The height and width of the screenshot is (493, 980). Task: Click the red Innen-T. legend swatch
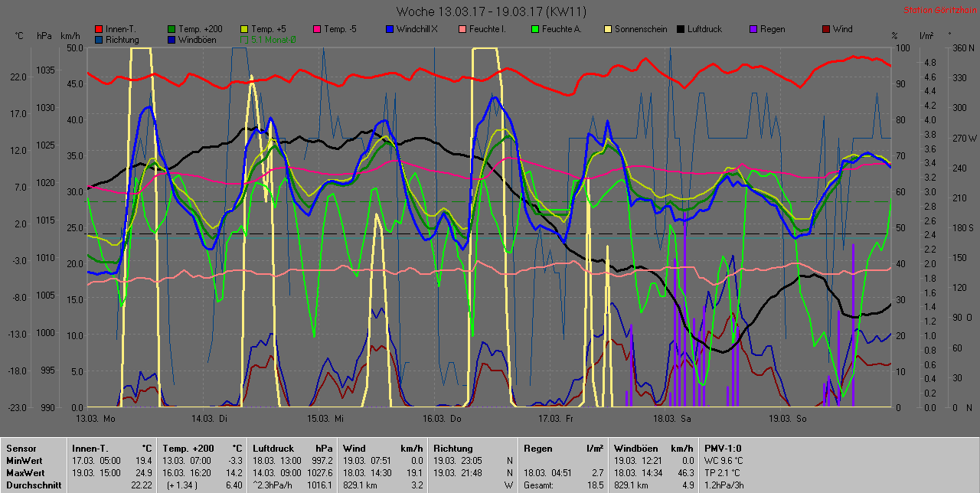[x=100, y=29]
